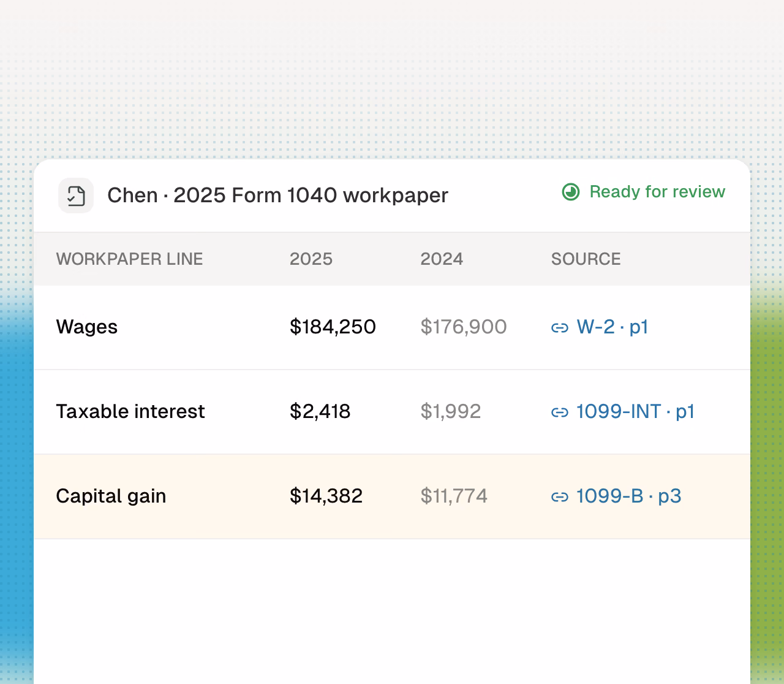
Task: Click link icon beside 1099-B source
Action: pos(560,497)
